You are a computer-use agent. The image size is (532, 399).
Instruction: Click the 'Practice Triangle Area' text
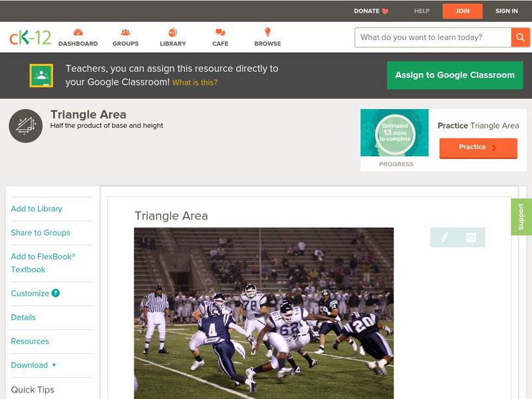pos(478,126)
